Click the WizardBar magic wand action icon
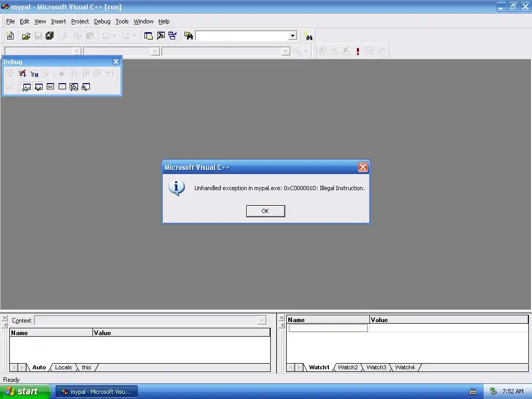 (x=297, y=51)
